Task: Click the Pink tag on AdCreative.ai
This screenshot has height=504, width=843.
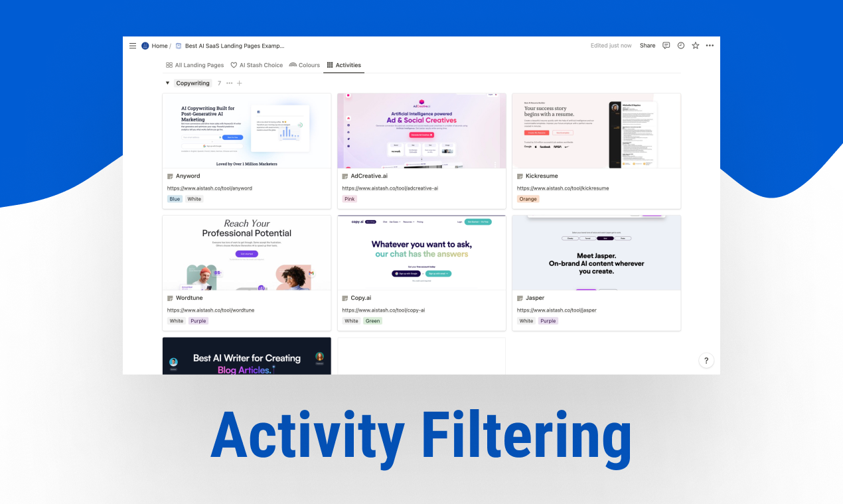Action: click(350, 199)
